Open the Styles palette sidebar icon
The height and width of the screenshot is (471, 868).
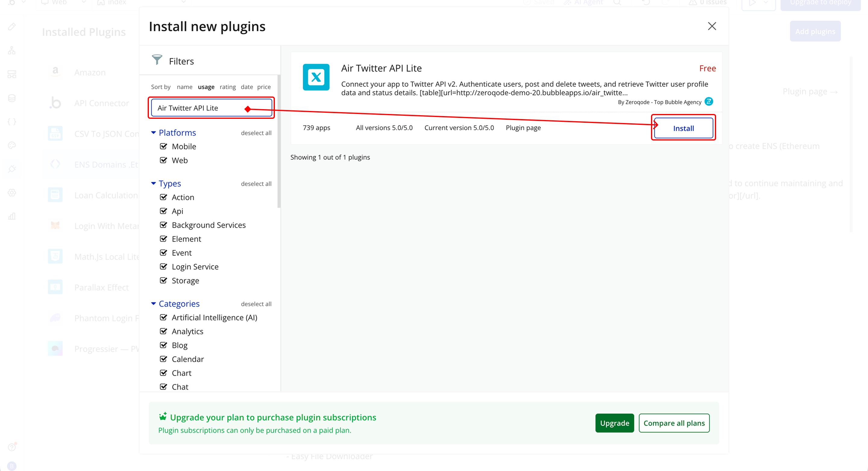click(12, 145)
